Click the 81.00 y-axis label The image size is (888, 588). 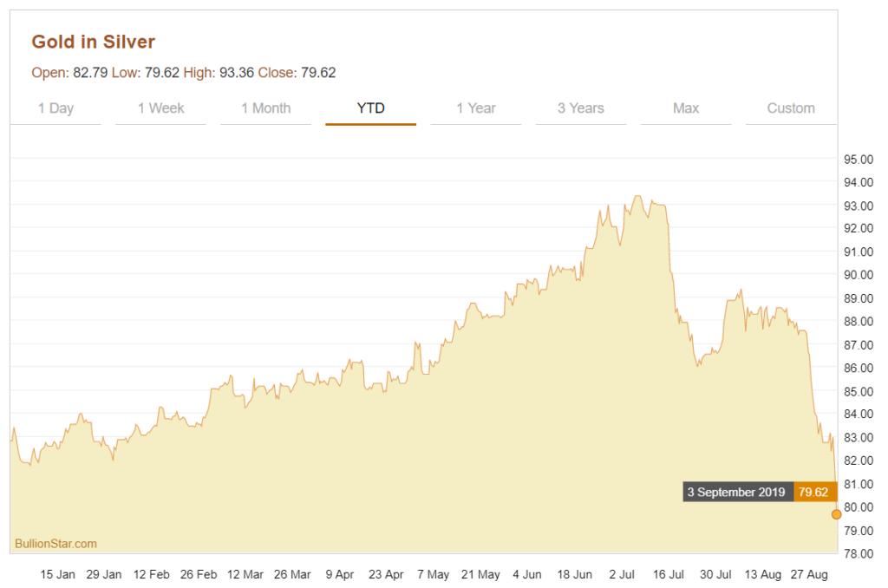[859, 484]
